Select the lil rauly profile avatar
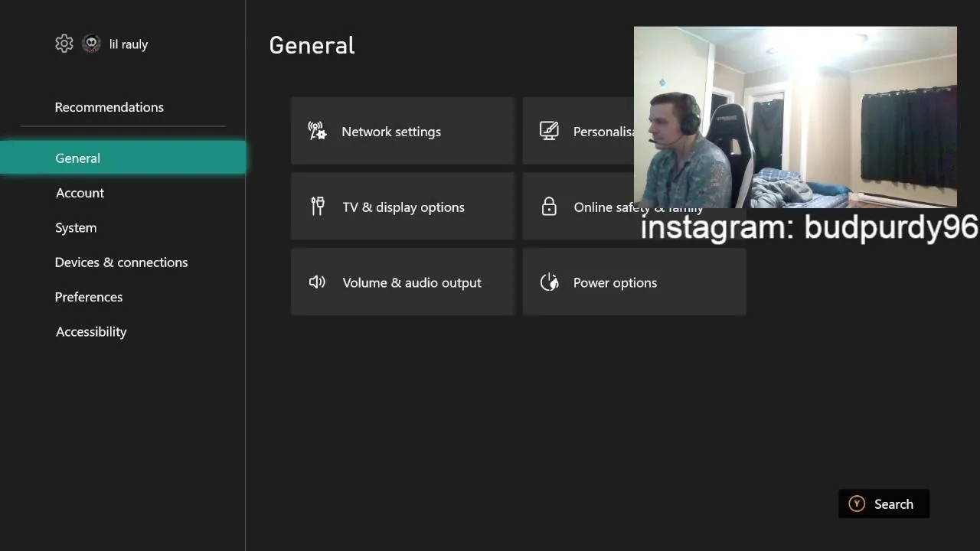The height and width of the screenshot is (551, 980). (91, 44)
